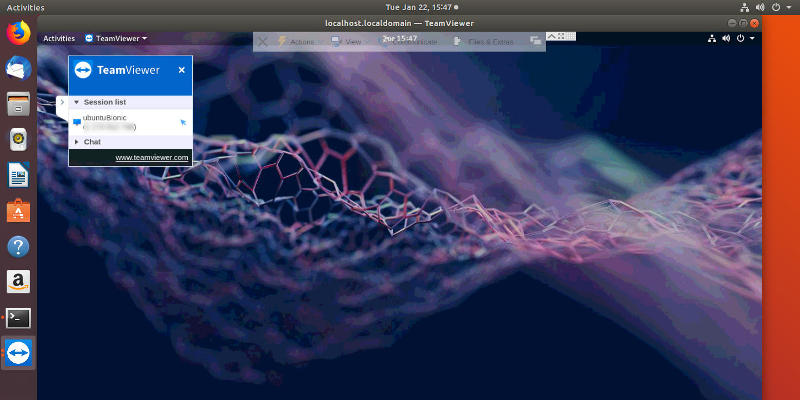Collapse the TeamViewer panel with side chevron
Image resolution: width=800 pixels, height=400 pixels.
pos(62,102)
